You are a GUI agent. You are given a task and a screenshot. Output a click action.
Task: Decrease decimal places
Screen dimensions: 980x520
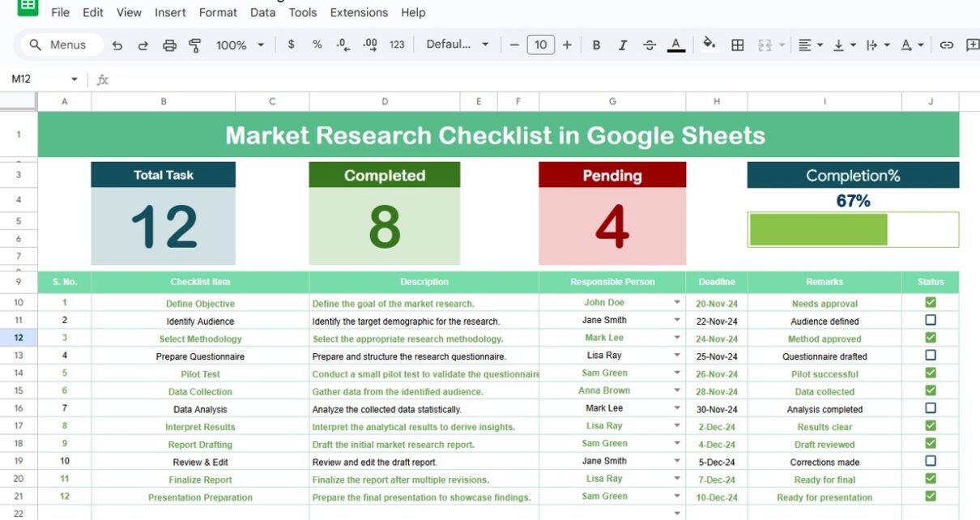tap(343, 45)
